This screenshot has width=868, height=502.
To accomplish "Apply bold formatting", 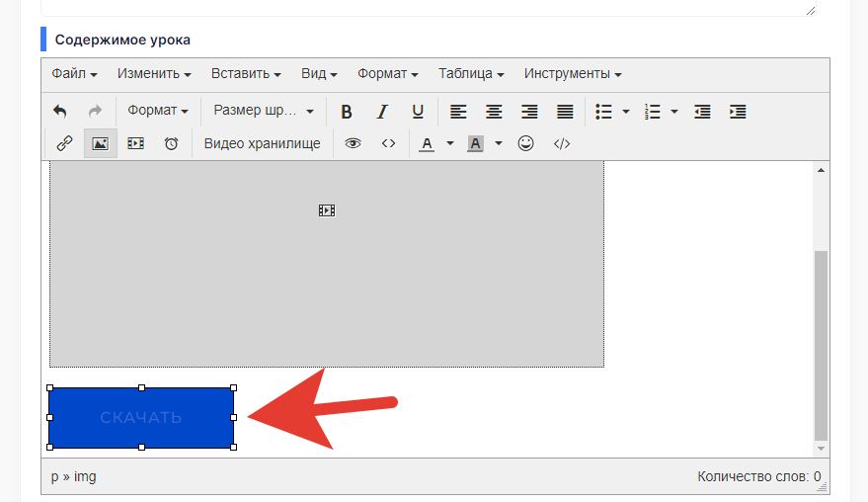I will (x=347, y=112).
